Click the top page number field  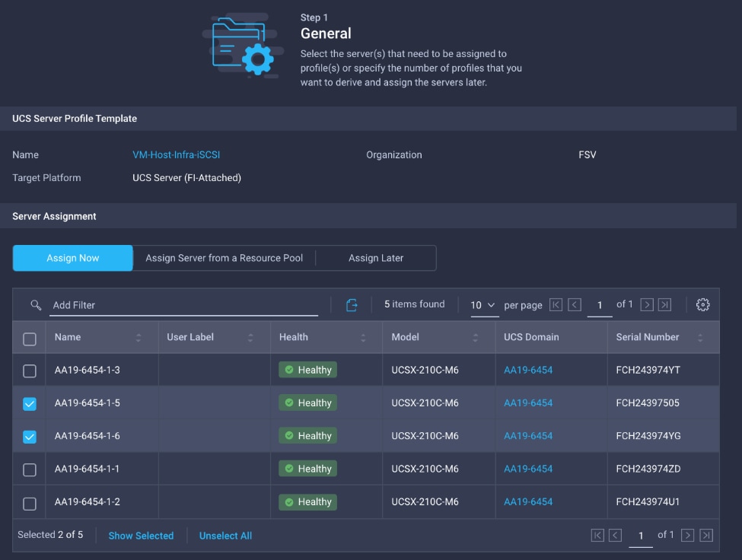(600, 306)
